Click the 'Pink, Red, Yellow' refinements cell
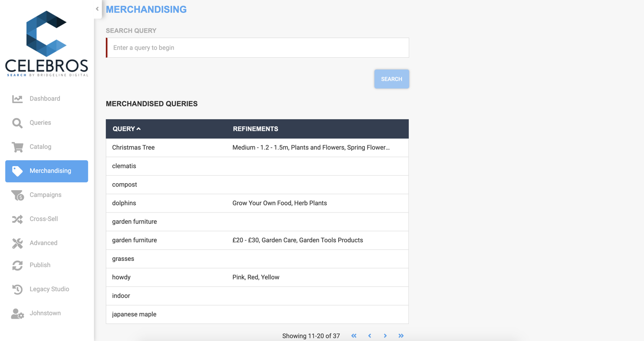Image resolution: width=644 pixels, height=341 pixels. pos(256,277)
